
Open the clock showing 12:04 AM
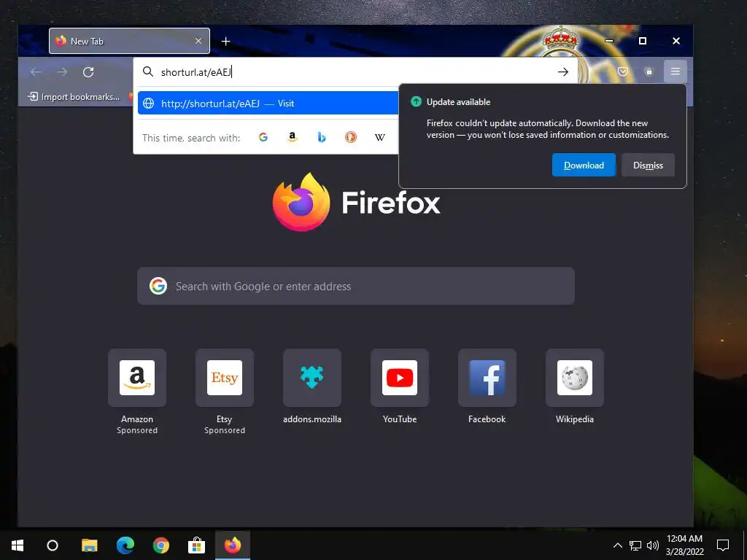pos(684,545)
